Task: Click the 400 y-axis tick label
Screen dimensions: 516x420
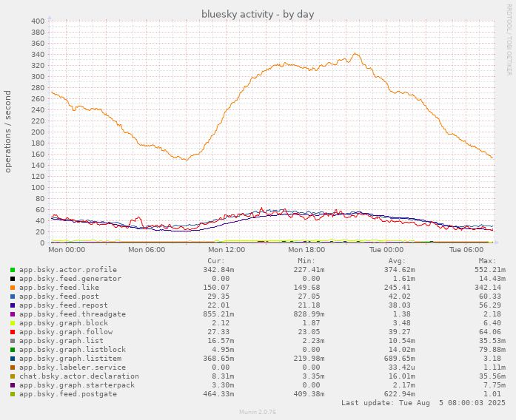Action: click(38, 21)
